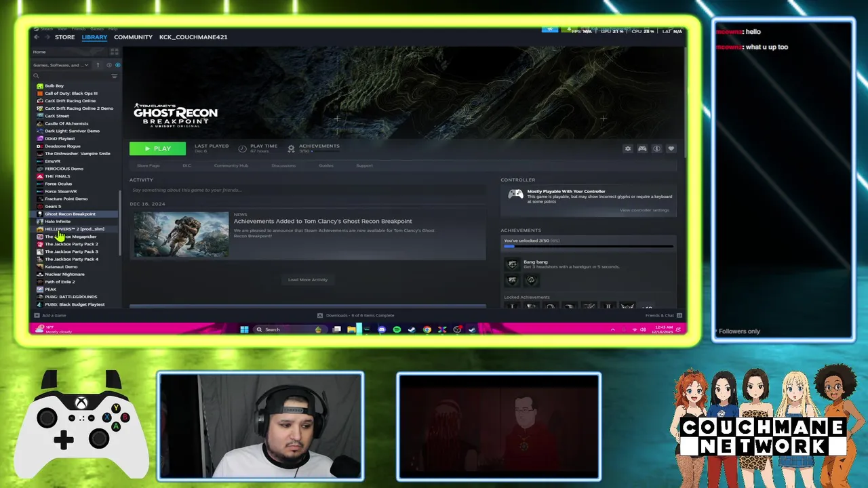Viewport: 868px width, 488px height.
Task: Open the DLC link
Action: coord(186,165)
